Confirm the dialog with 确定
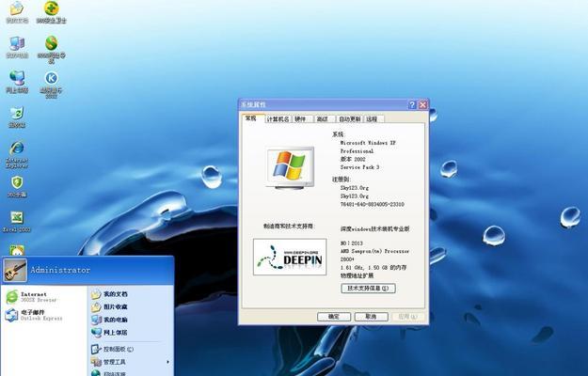The width and height of the screenshot is (588, 376). pos(334,317)
